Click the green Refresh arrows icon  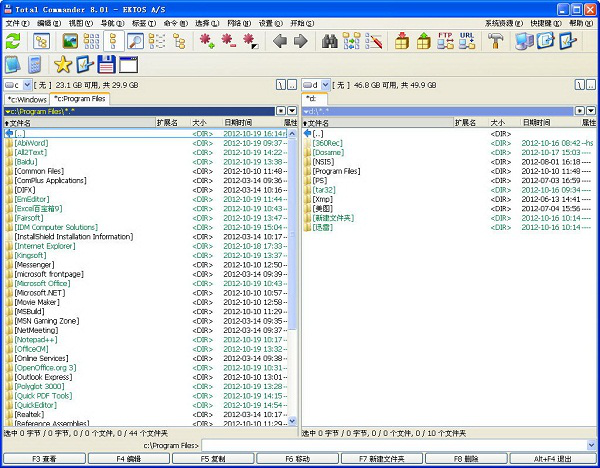[x=13, y=41]
